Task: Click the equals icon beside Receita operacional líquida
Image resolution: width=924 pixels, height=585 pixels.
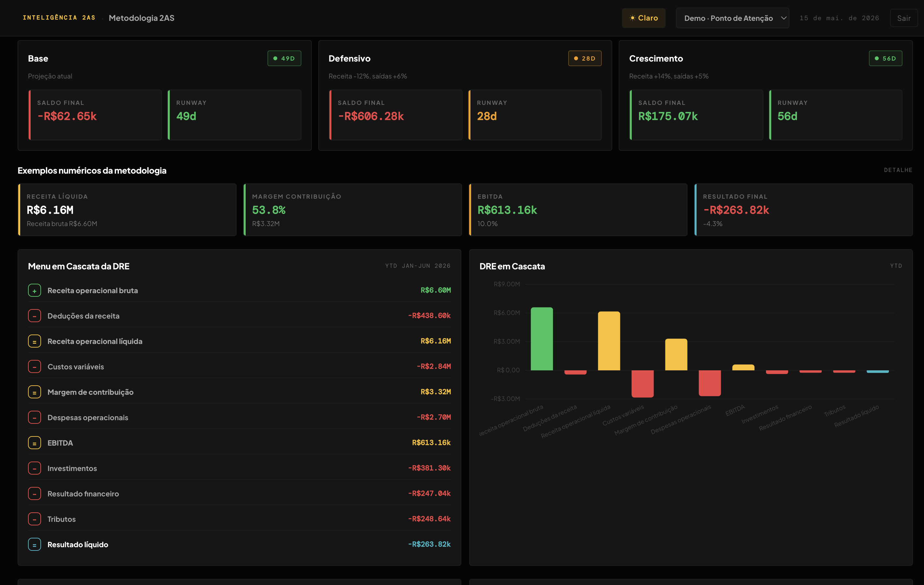Action: [x=35, y=341]
